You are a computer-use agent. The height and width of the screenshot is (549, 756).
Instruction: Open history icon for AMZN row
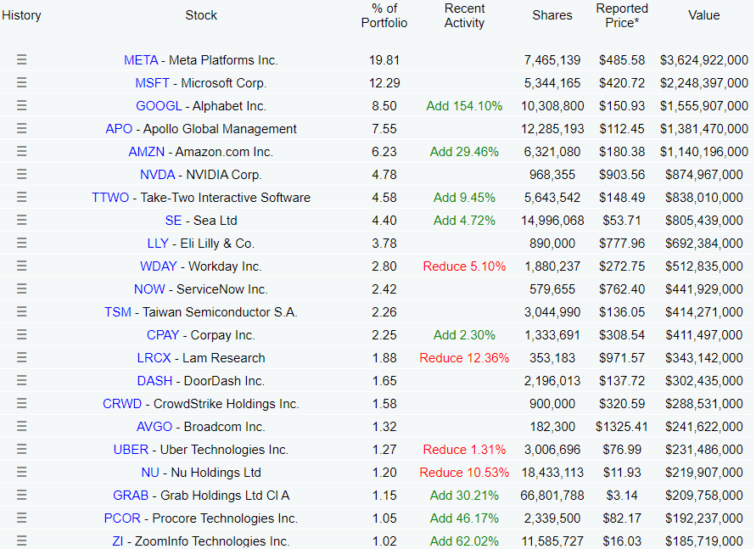tap(22, 151)
